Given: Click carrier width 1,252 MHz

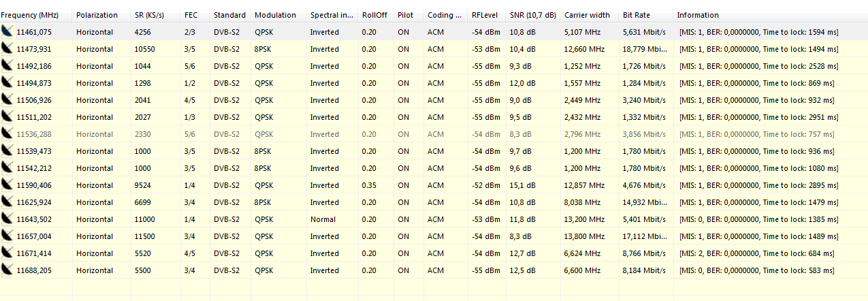Looking at the screenshot, I should (582, 66).
